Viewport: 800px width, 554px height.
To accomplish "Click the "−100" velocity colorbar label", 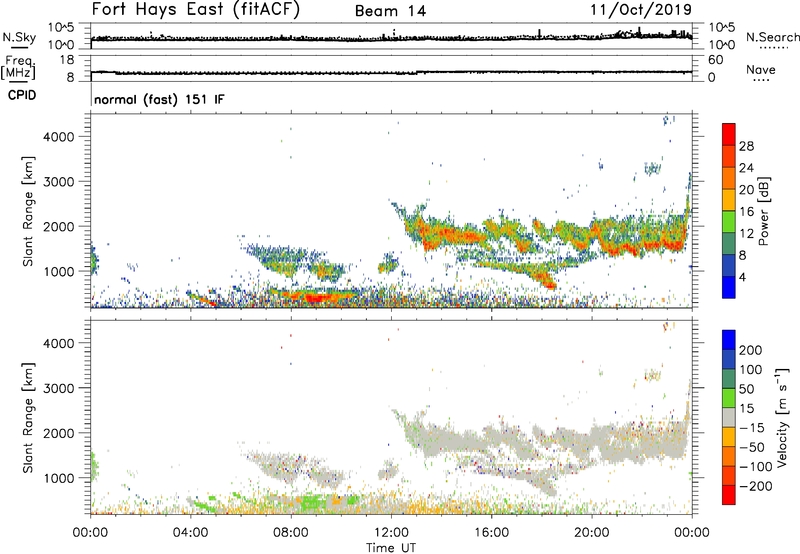I will (756, 467).
